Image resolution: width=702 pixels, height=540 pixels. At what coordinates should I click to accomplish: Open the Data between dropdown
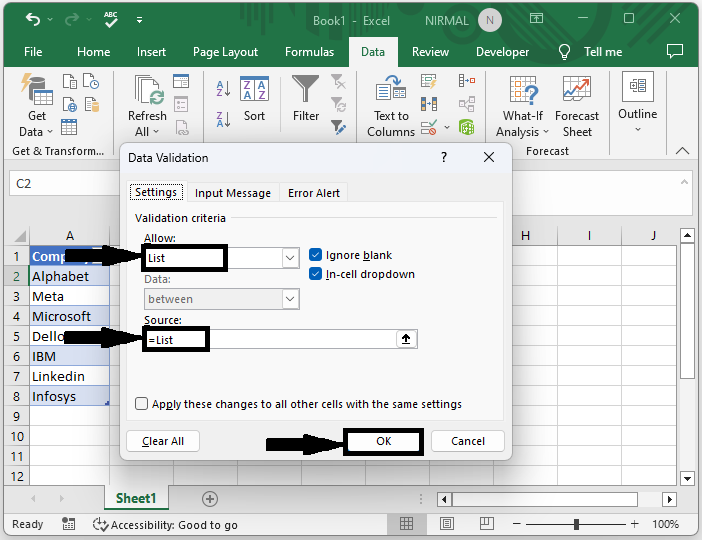tap(290, 299)
